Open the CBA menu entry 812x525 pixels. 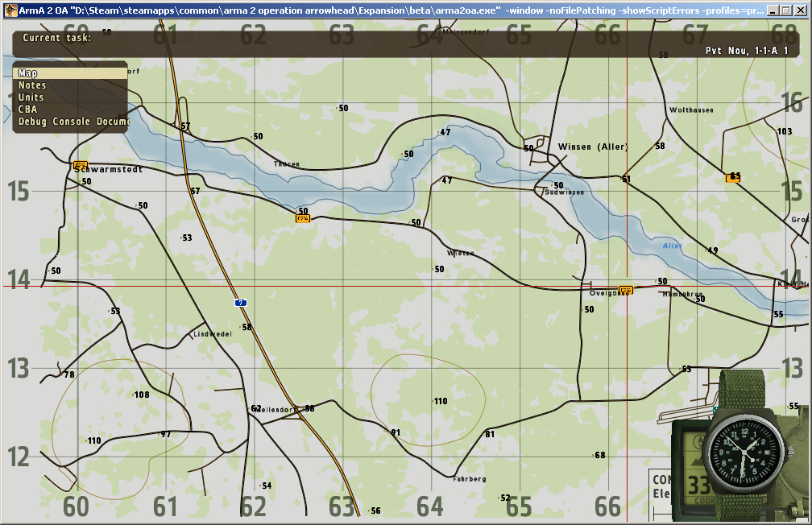[70, 109]
